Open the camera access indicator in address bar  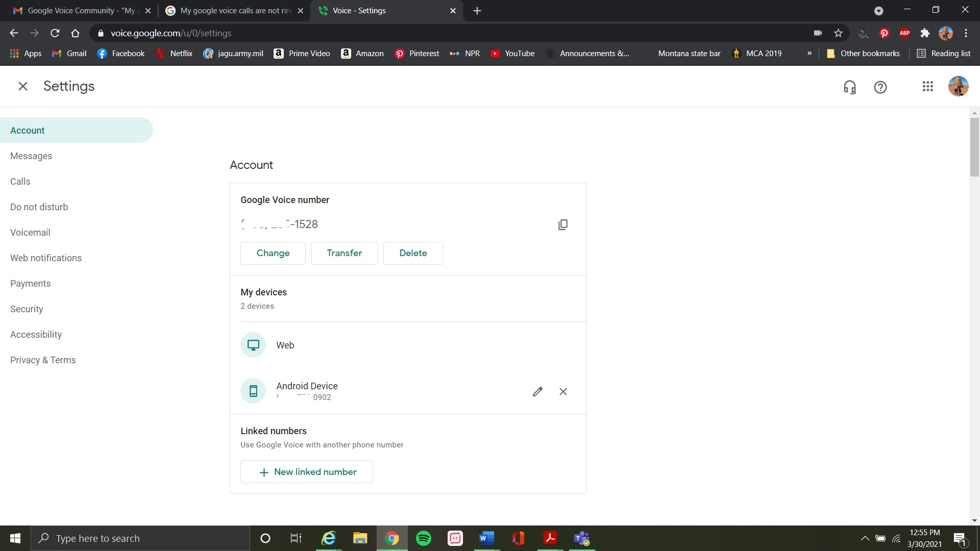coord(818,33)
